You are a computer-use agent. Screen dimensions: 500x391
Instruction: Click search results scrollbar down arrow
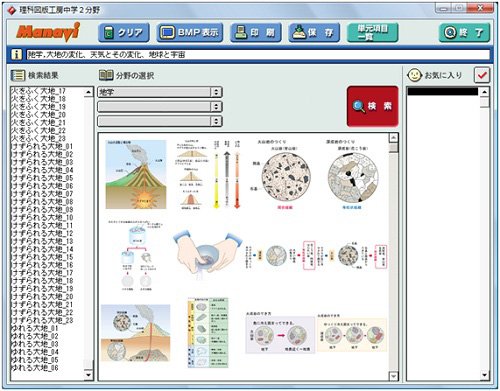pyautogui.click(x=88, y=375)
